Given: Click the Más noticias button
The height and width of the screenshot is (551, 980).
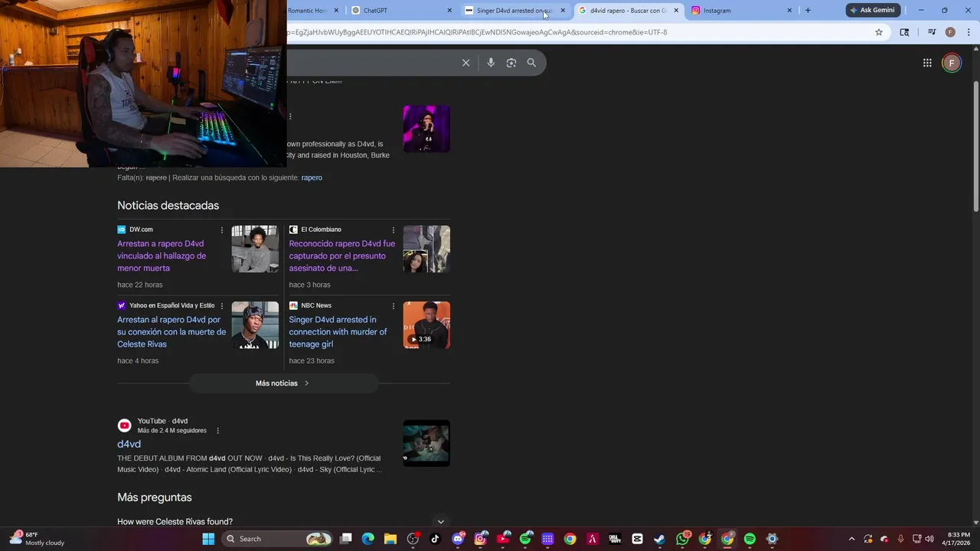Looking at the screenshot, I should [x=283, y=383].
